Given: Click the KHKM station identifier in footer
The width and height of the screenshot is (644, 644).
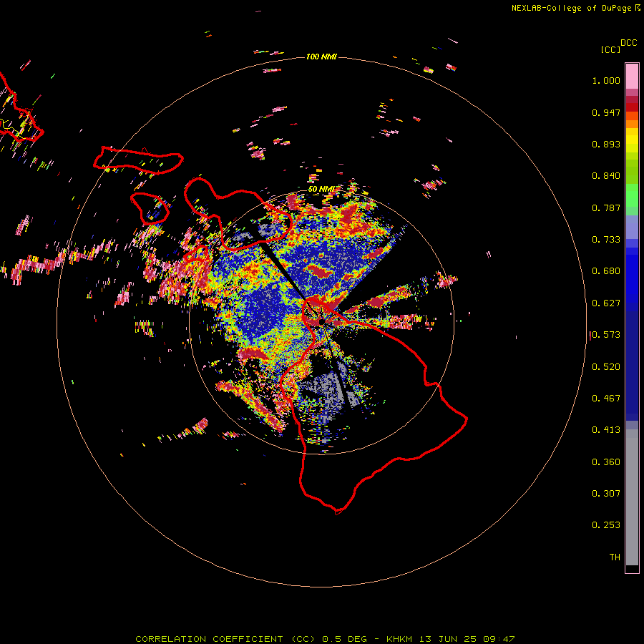Looking at the screenshot, I should point(399,639).
